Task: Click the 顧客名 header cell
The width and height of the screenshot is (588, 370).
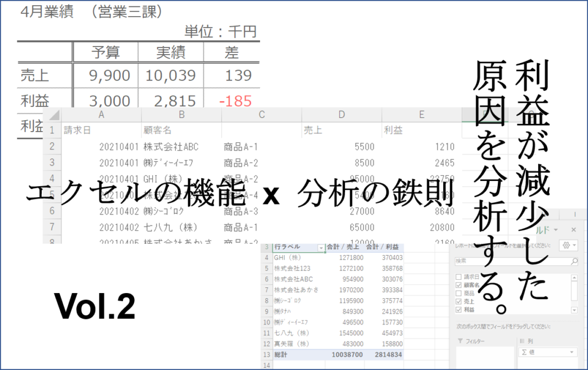Action: click(x=181, y=130)
